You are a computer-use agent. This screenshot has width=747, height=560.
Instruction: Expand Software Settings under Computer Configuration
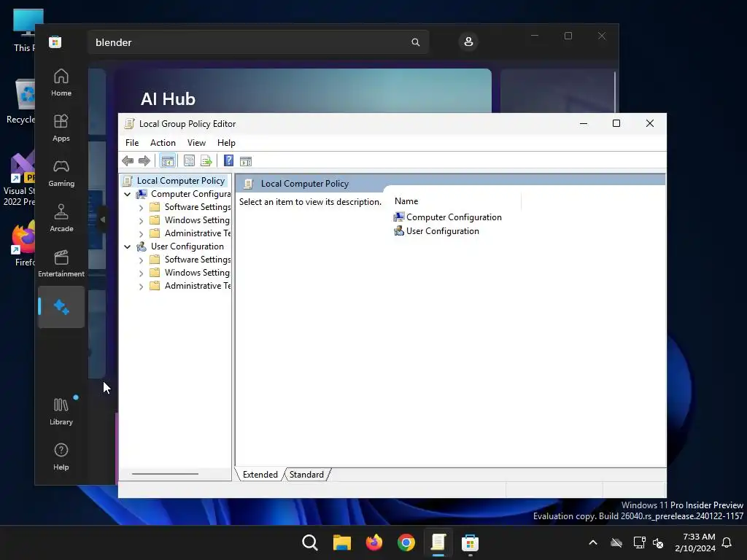pos(141,208)
